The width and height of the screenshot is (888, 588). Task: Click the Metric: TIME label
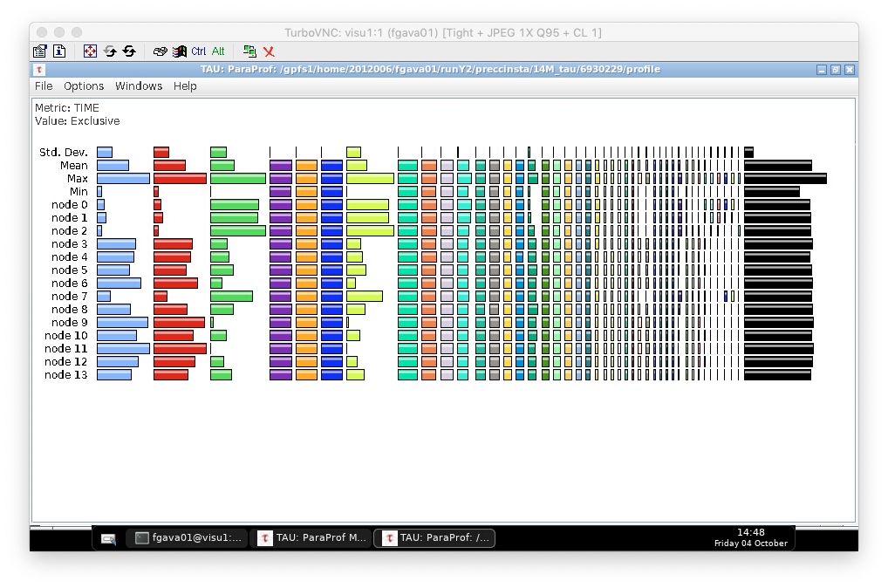pos(67,107)
